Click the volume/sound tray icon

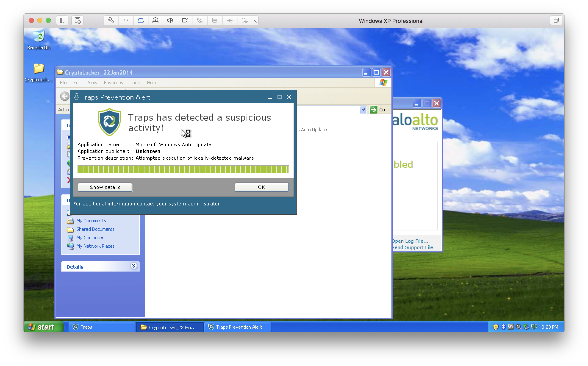tap(519, 327)
